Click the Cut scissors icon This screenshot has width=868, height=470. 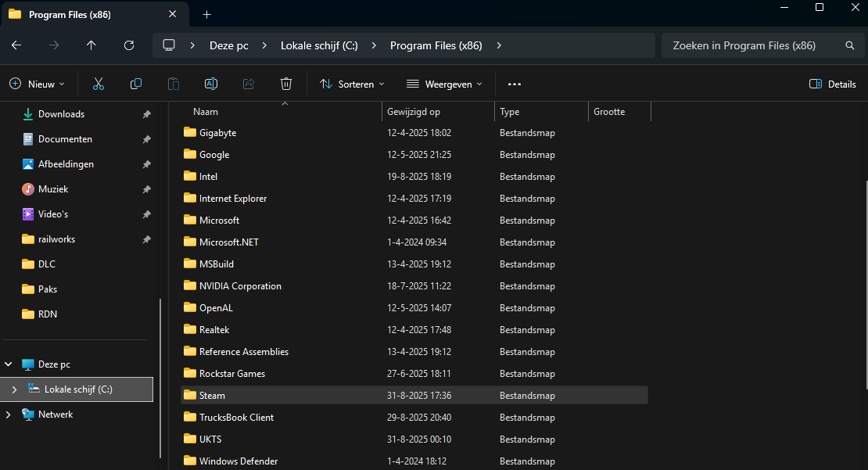click(98, 84)
